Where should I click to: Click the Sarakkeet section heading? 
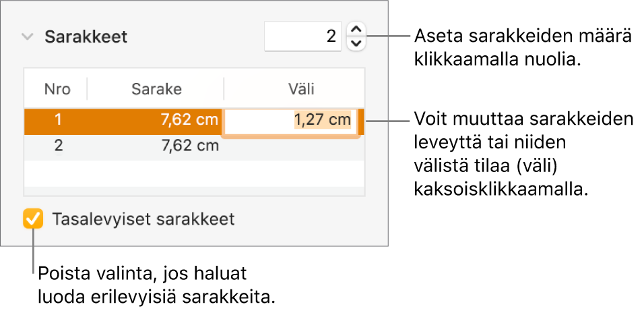(x=86, y=37)
